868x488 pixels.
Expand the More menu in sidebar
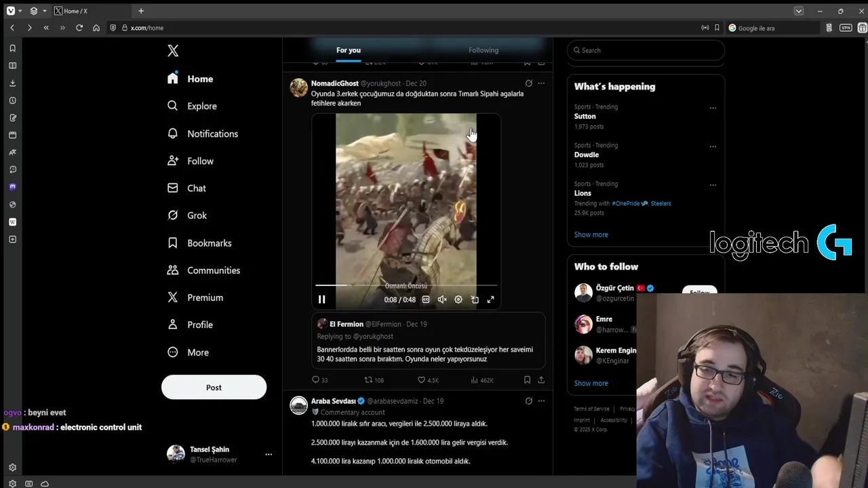coord(189,352)
